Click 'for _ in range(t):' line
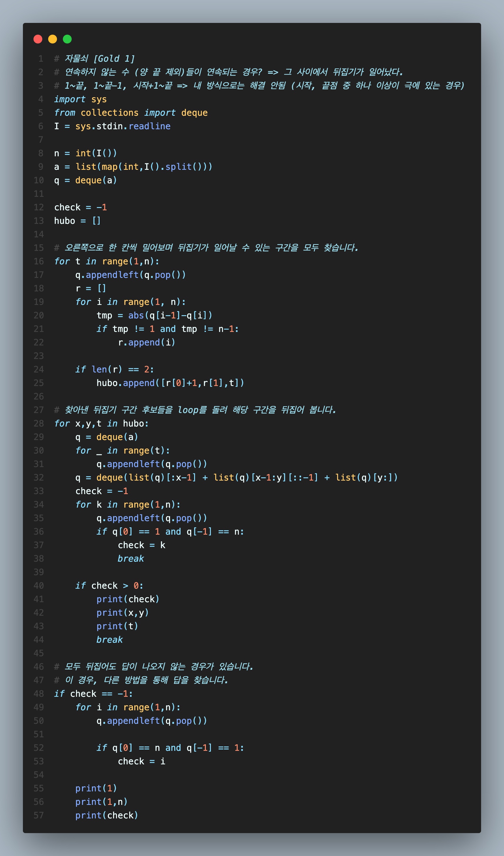Viewport: 504px width, 856px height. pos(122,451)
